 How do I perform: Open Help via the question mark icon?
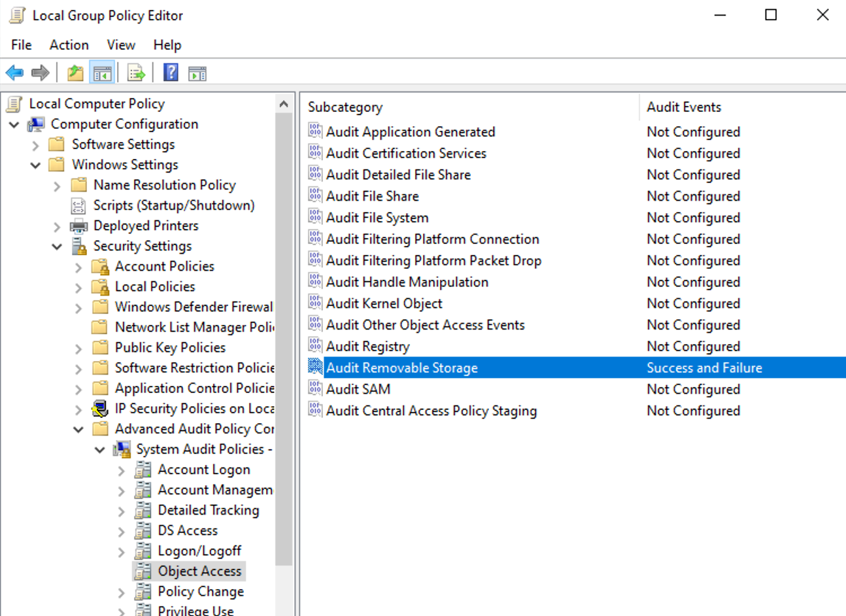click(171, 73)
